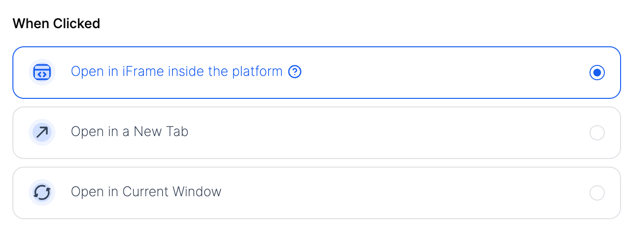Choose the "Open in a New Tab" text

(x=129, y=132)
